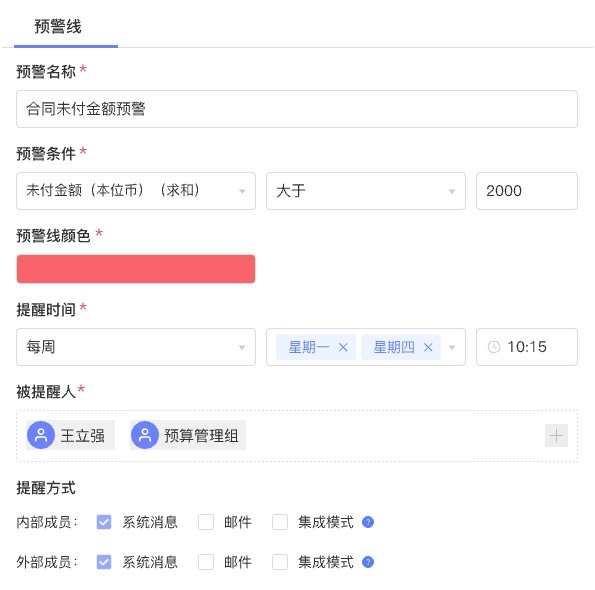The height and width of the screenshot is (590, 595).
Task: Enable 外部成员 邮件 checkbox
Action: tap(206, 562)
